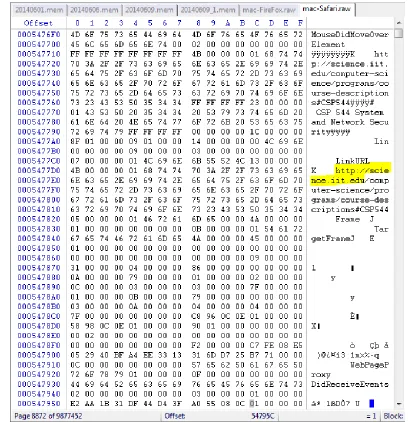The image size is (408, 422).
Task: Click the MouseDidMoveOver ASCII text
Action: 350,34
